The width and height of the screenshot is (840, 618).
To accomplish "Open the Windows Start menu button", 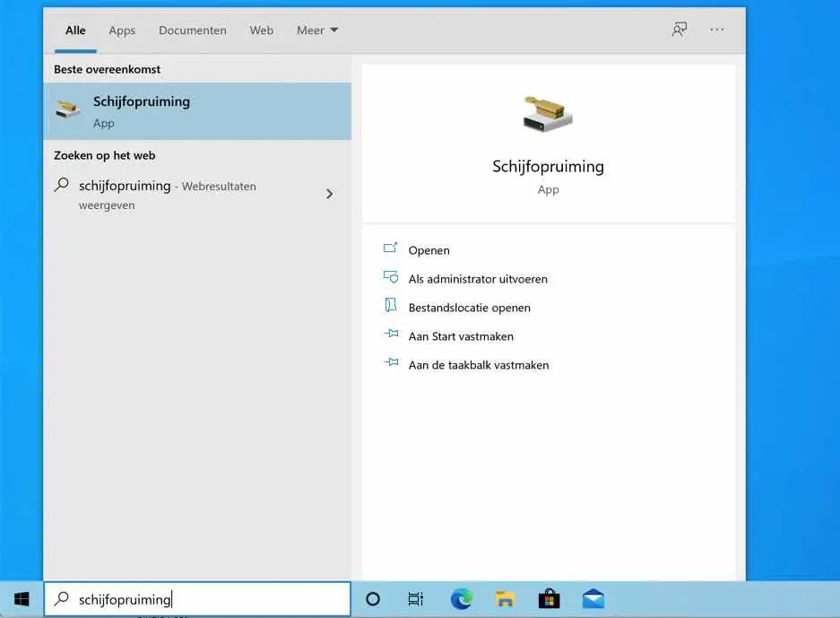I will tap(22, 599).
